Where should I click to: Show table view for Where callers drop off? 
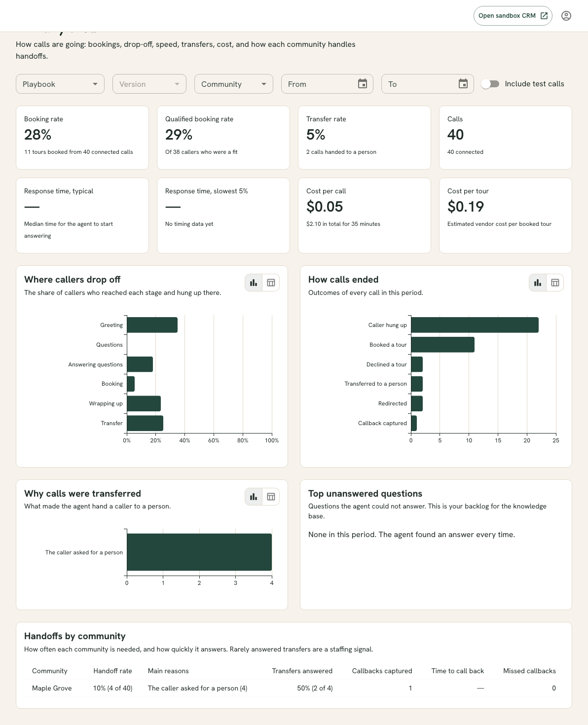pos(271,283)
